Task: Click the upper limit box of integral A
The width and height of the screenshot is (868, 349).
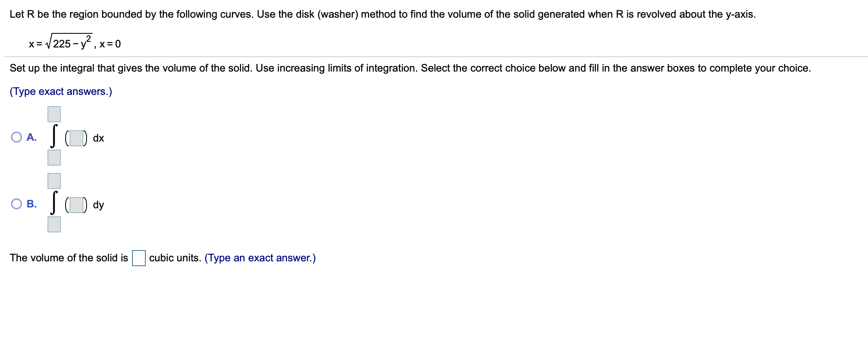Action: [x=54, y=114]
